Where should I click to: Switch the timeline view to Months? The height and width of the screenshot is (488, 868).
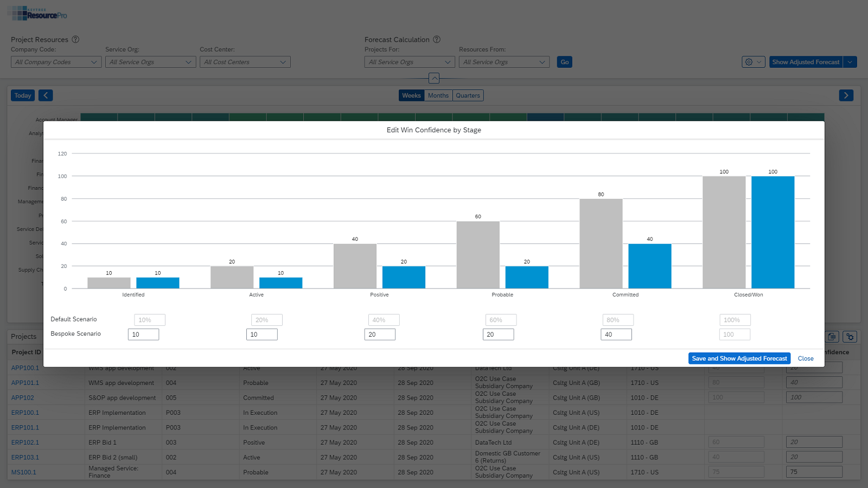pyautogui.click(x=438, y=95)
